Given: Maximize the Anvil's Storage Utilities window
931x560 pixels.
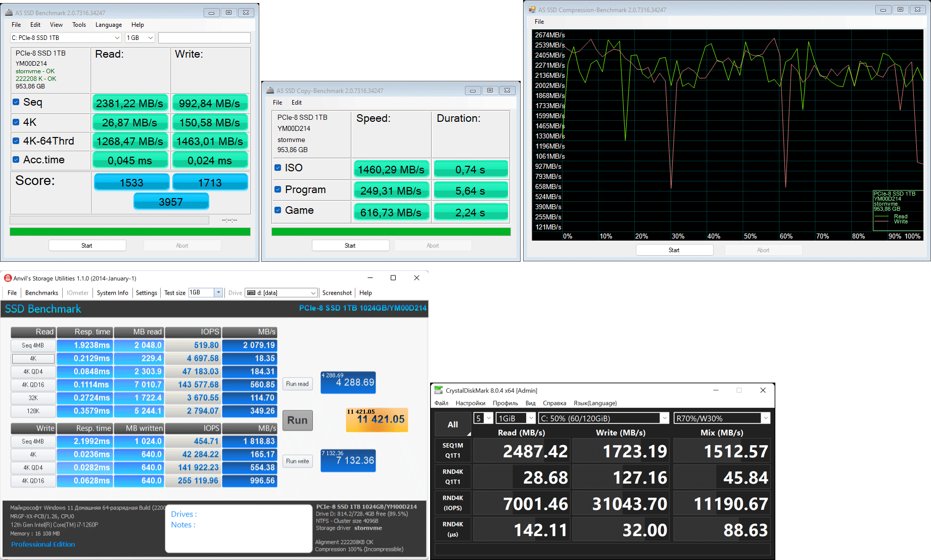Looking at the screenshot, I should click(x=393, y=278).
